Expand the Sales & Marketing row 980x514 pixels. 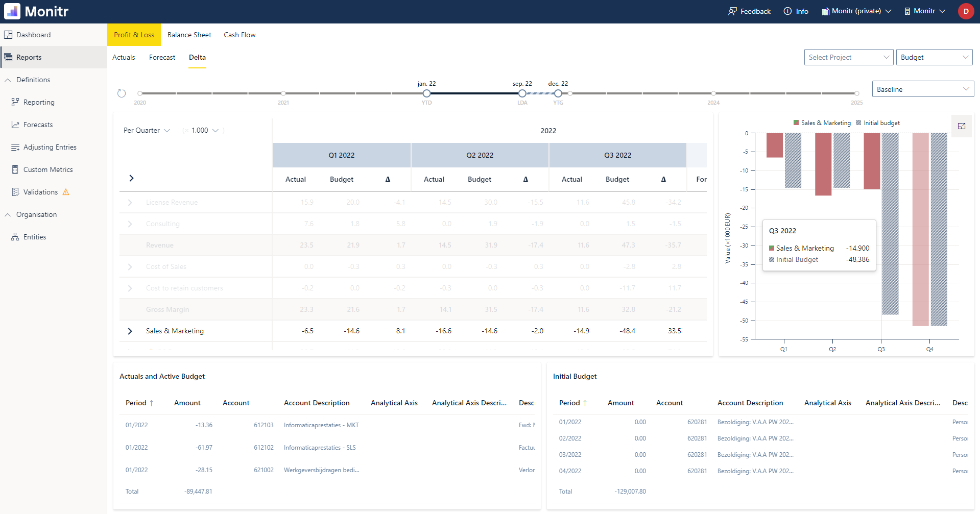click(x=130, y=331)
